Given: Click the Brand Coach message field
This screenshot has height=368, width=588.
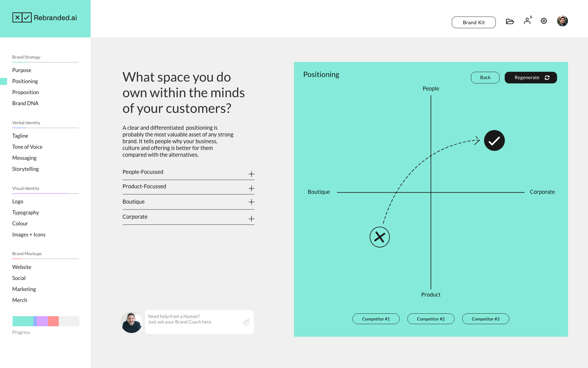Looking at the screenshot, I should click(x=199, y=322).
